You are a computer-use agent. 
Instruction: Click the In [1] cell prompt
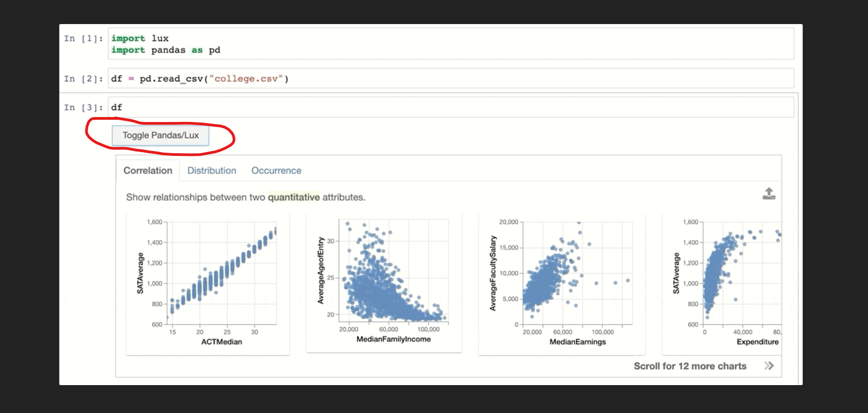(83, 38)
